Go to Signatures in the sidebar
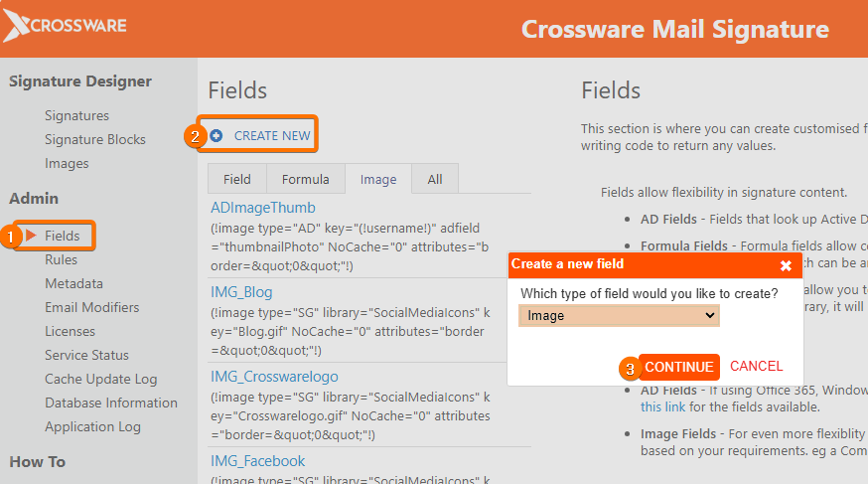Image resolution: width=868 pixels, height=484 pixels. 76,116
